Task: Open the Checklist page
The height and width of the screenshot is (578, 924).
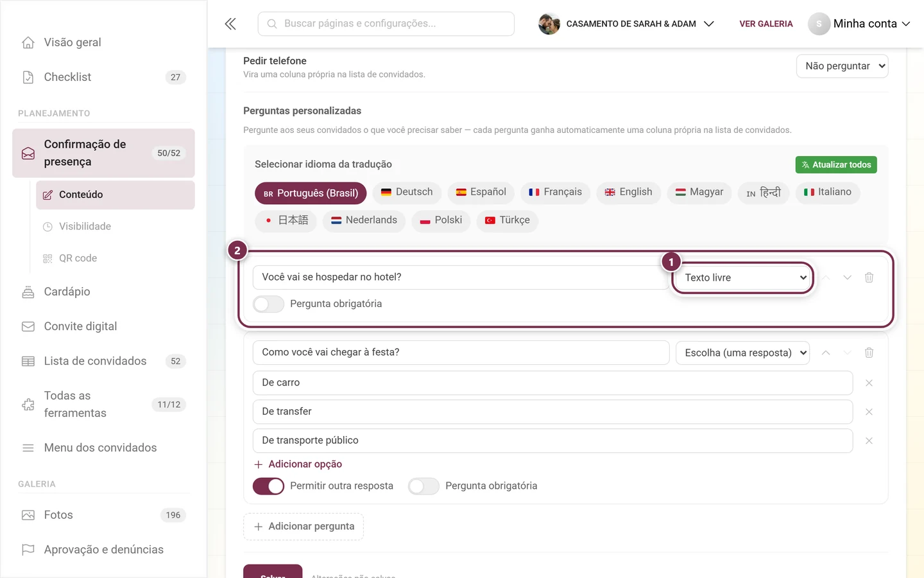Action: click(103, 77)
